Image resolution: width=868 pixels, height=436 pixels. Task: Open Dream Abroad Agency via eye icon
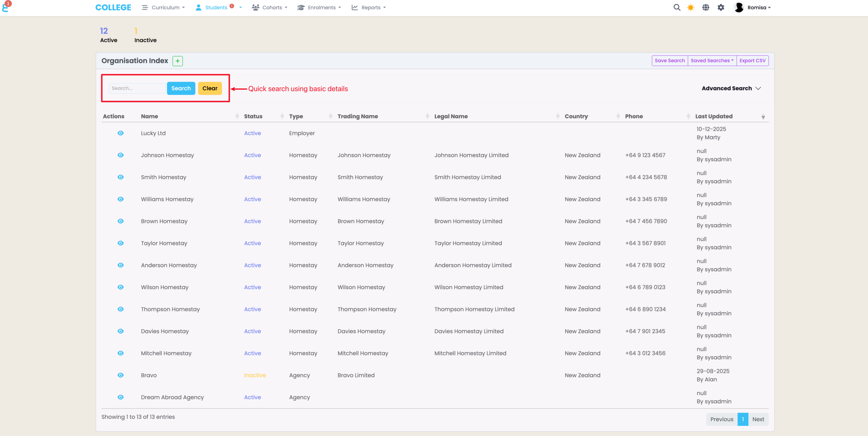(x=120, y=397)
